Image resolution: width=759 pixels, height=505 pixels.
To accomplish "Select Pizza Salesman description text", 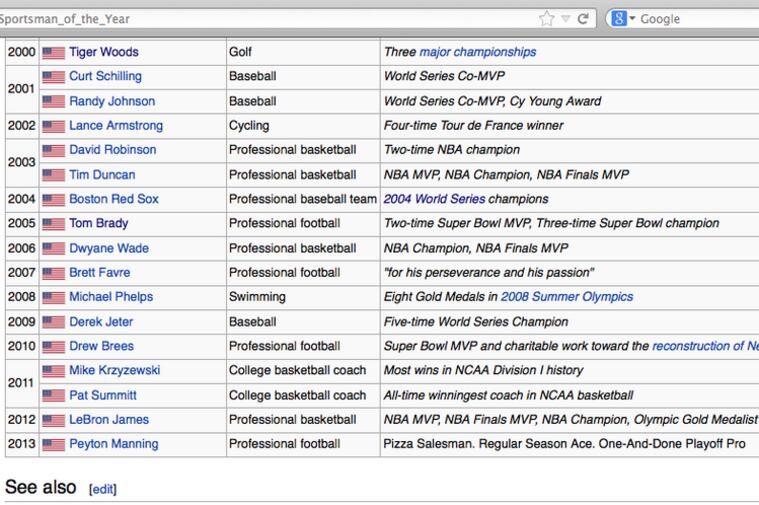I will [x=564, y=444].
